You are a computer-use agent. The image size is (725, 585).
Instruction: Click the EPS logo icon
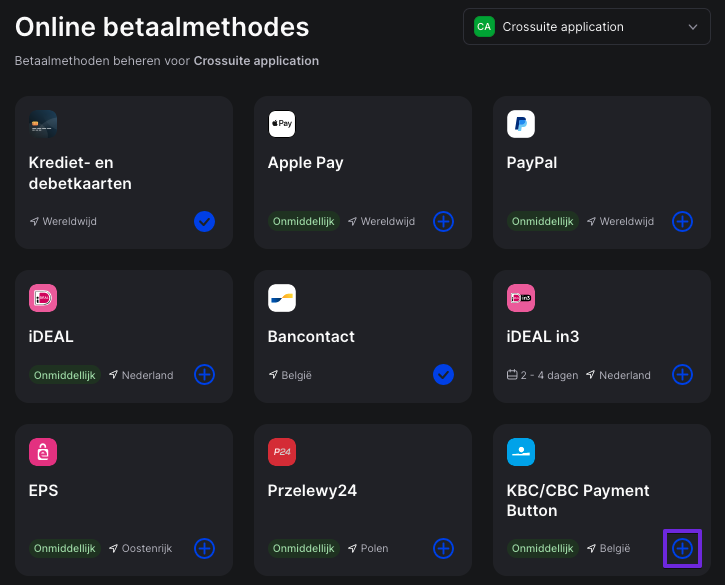click(43, 452)
